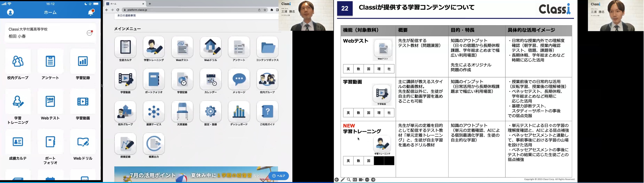
Task: Open 授業記録 icon
Action: point(126,144)
